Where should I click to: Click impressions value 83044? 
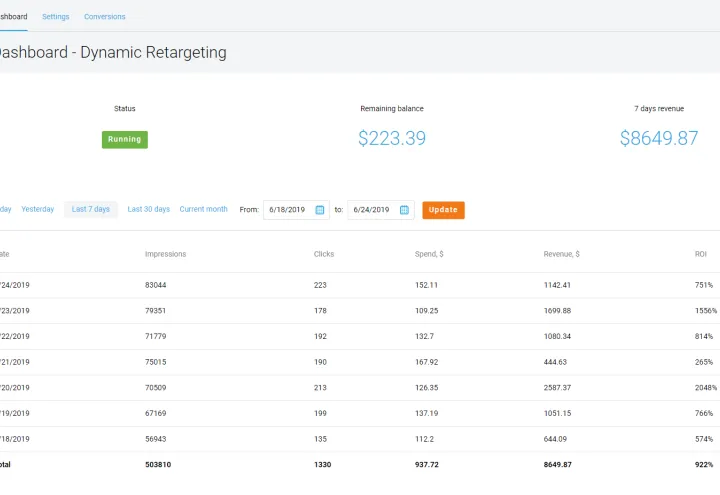(156, 285)
